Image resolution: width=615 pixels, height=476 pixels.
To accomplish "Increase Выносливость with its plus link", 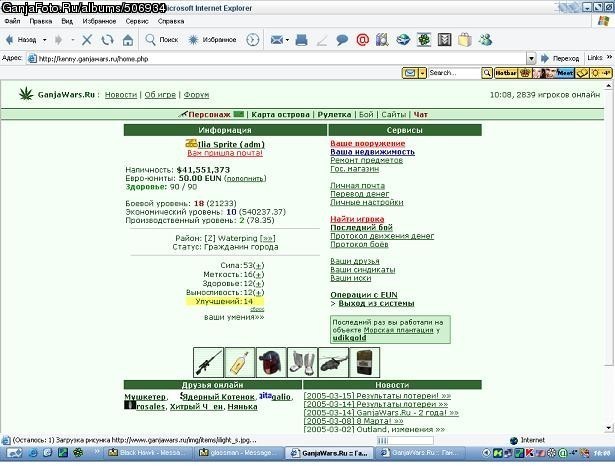I will (258, 293).
